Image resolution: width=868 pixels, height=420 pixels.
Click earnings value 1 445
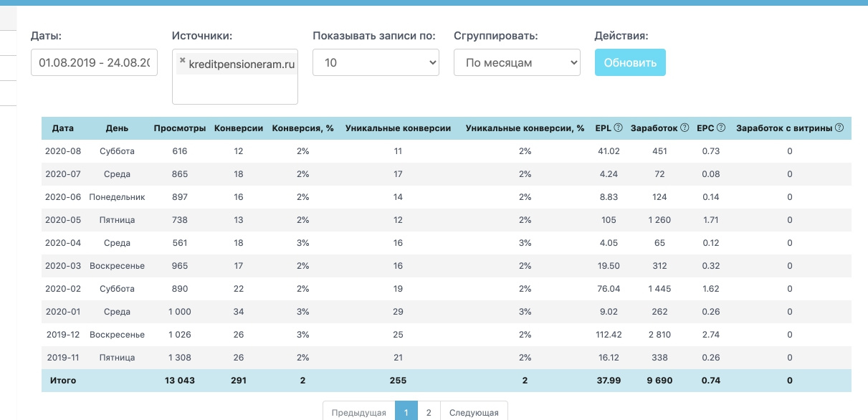point(659,289)
